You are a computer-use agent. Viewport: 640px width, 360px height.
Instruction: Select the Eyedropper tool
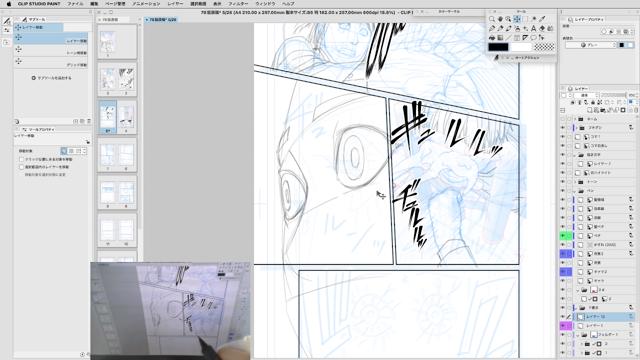pos(542,19)
